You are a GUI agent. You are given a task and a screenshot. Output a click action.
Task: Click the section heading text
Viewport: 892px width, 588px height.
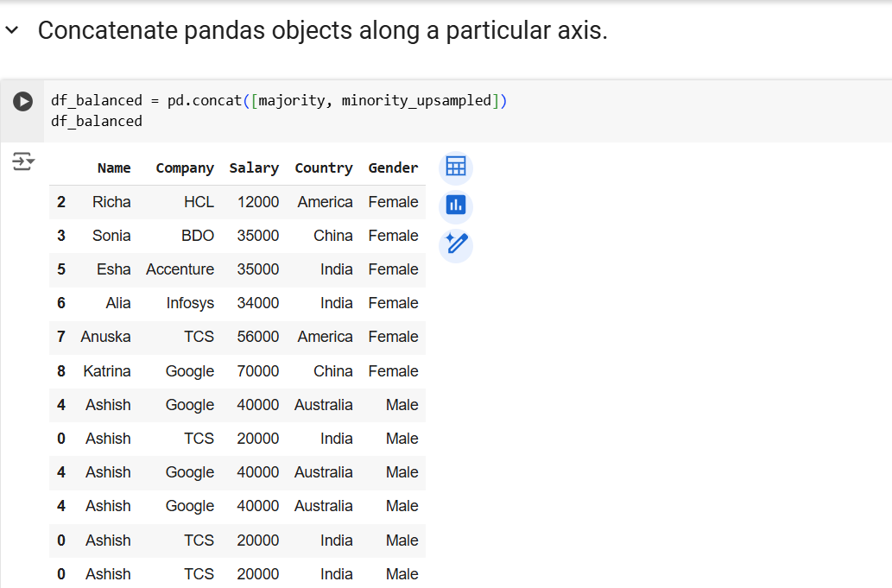[322, 31]
